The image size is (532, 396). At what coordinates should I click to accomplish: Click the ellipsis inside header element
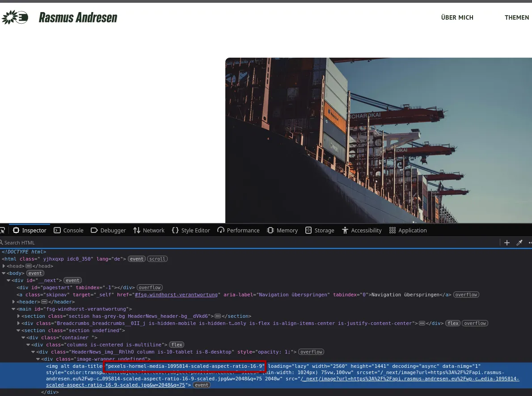pyautogui.click(x=44, y=302)
